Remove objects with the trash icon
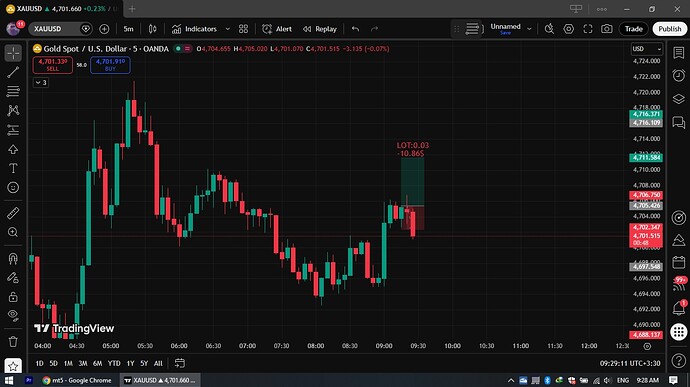 tap(13, 341)
